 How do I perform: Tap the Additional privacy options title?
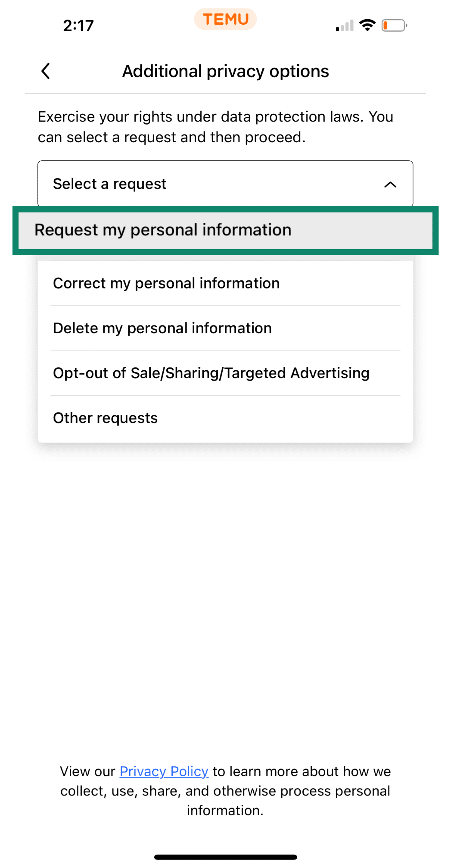(225, 71)
